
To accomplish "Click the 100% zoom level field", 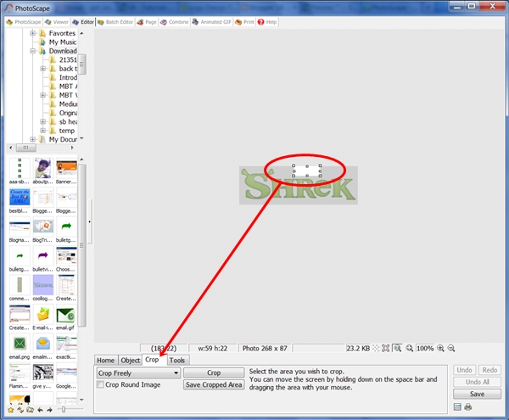I will pyautogui.click(x=425, y=348).
